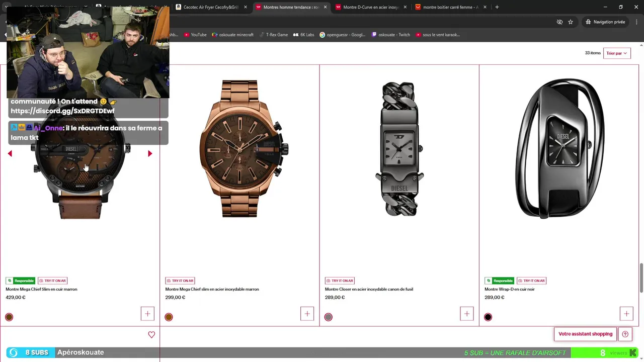
Task: Click the 429,00 € price text
Action: (x=16, y=297)
